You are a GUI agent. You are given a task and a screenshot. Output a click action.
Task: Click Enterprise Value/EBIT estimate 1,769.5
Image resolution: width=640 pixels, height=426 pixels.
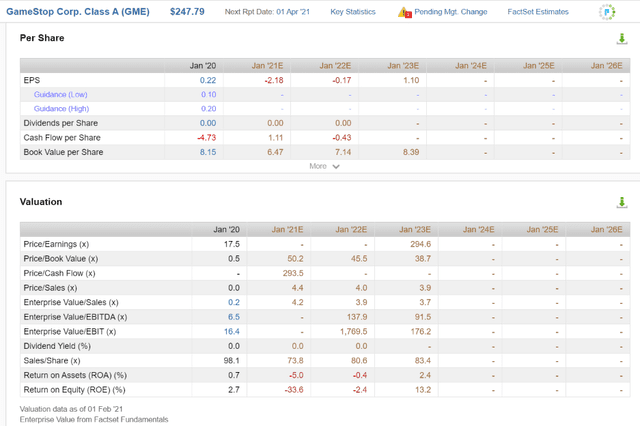pyautogui.click(x=353, y=332)
